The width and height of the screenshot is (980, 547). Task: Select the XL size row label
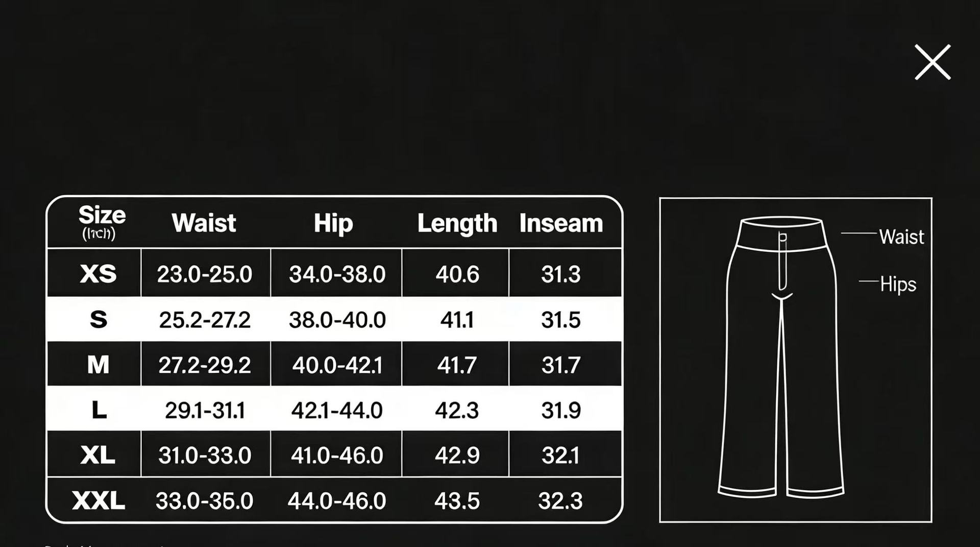tap(97, 455)
